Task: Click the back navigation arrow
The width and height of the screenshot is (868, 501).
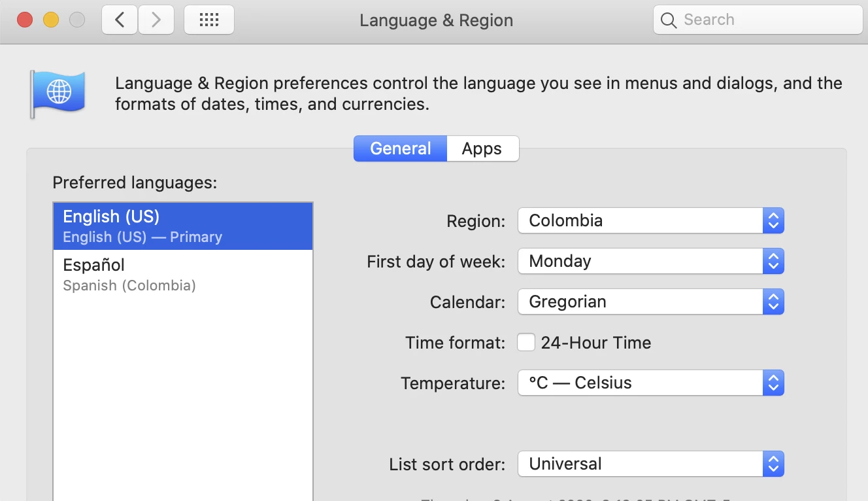Action: tap(120, 20)
